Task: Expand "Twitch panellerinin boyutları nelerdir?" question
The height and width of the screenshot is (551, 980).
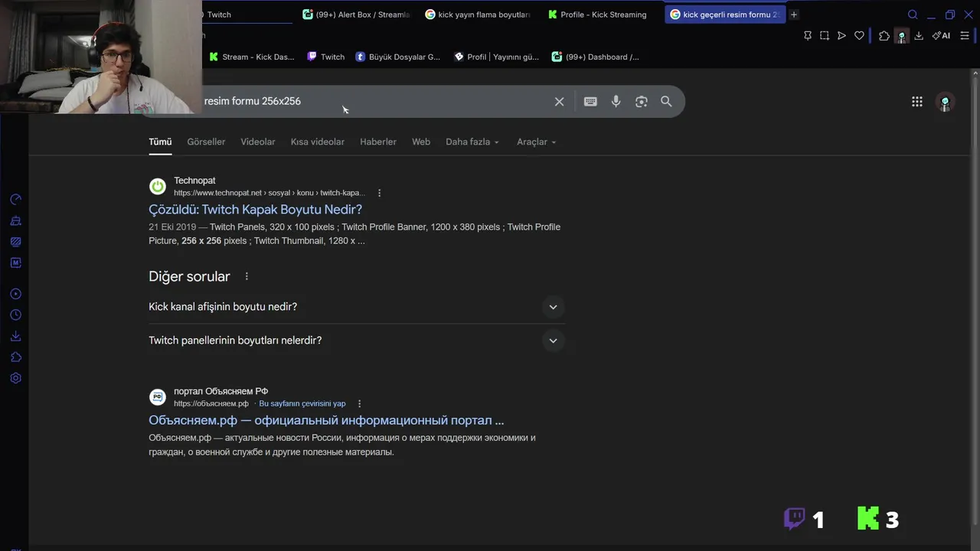Action: click(553, 341)
